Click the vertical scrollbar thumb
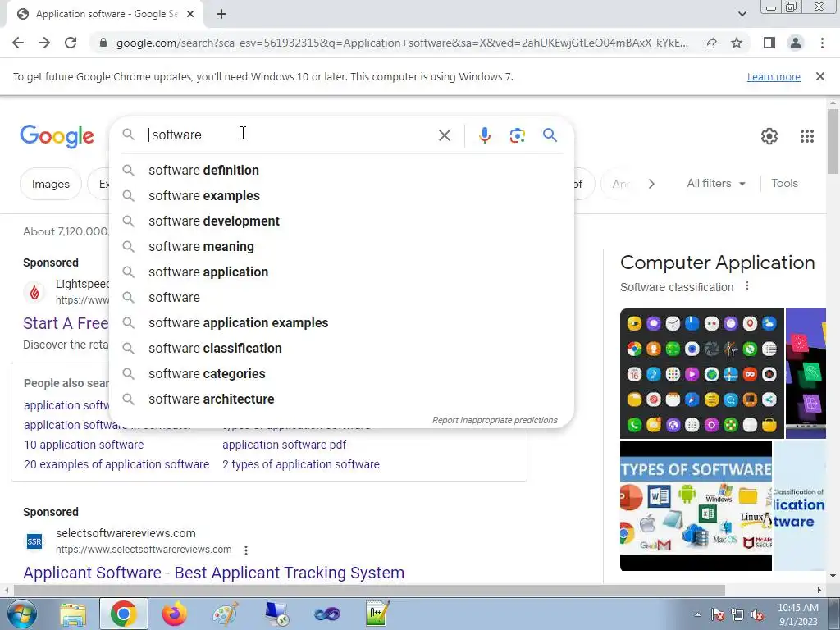840x630 pixels. [x=833, y=141]
